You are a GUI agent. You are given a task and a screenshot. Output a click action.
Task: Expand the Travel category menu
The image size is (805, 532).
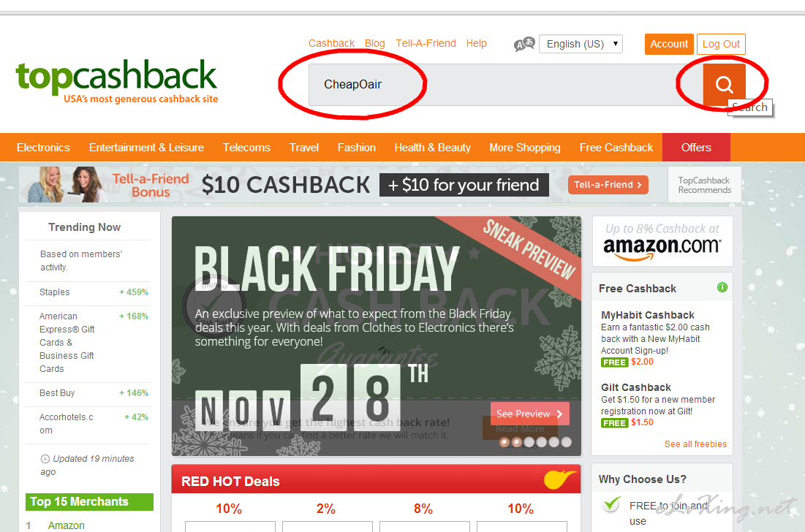pos(304,148)
